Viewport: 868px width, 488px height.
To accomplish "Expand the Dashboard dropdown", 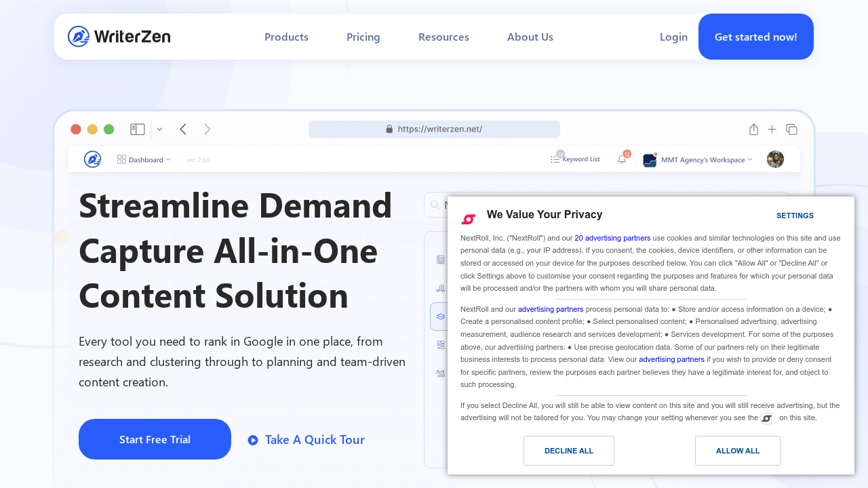I will 144,159.
